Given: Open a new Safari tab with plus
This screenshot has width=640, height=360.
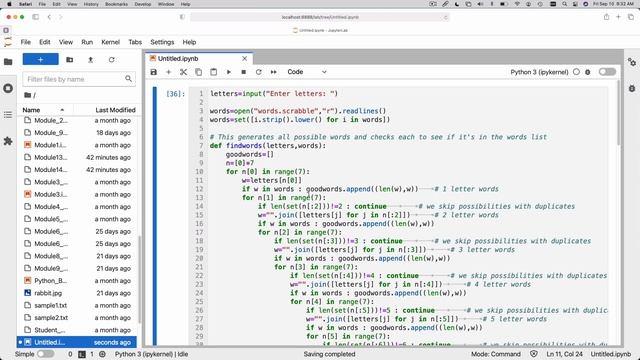Looking at the screenshot, I should 618,17.
